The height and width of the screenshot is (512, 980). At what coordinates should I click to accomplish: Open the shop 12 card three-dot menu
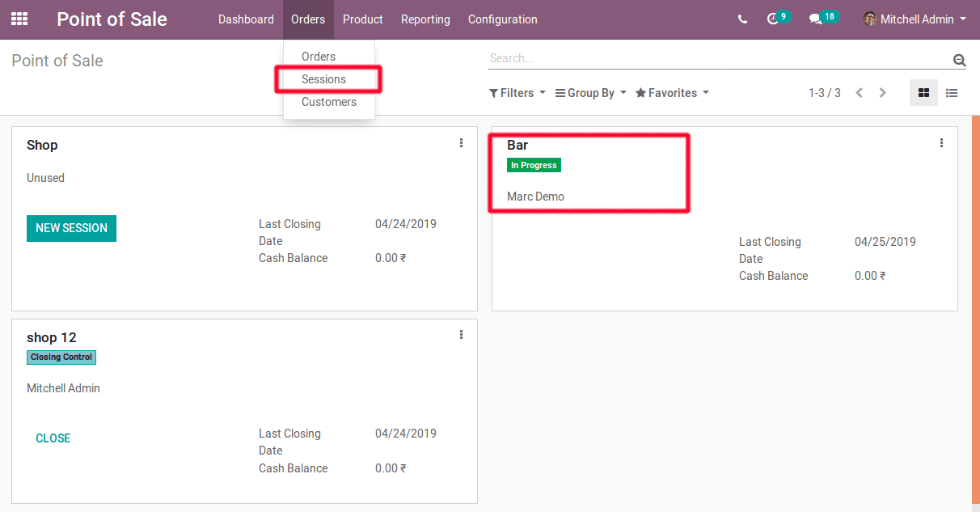461,335
